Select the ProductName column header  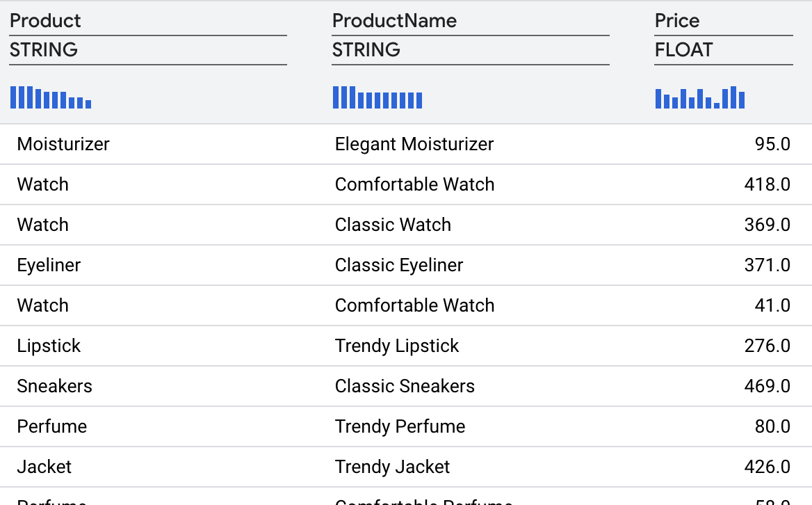click(x=394, y=21)
